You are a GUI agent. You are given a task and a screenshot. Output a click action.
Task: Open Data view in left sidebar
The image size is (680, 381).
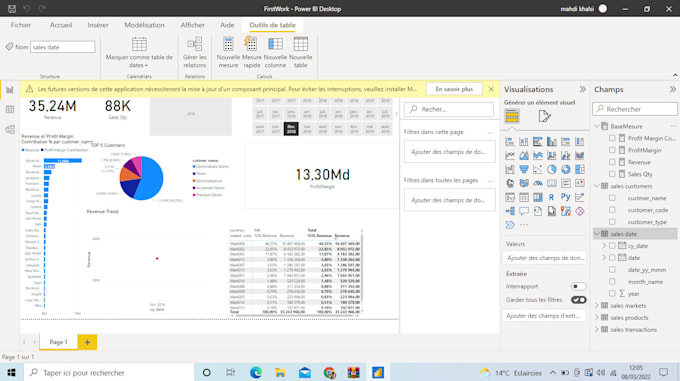(10, 109)
